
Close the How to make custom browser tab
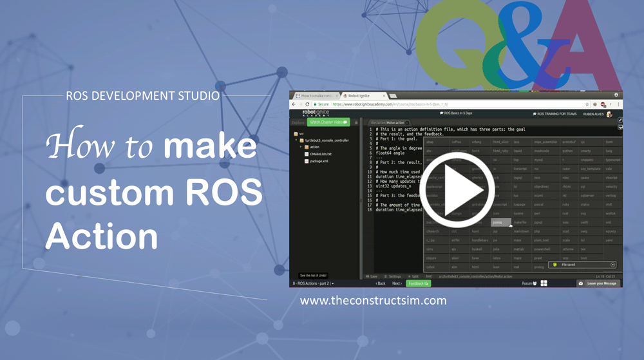tap(337, 96)
